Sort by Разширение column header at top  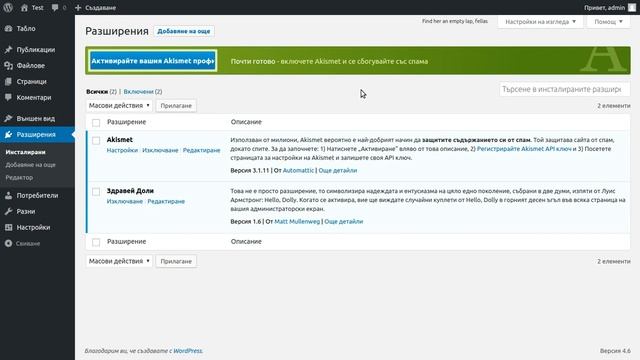tap(126, 122)
